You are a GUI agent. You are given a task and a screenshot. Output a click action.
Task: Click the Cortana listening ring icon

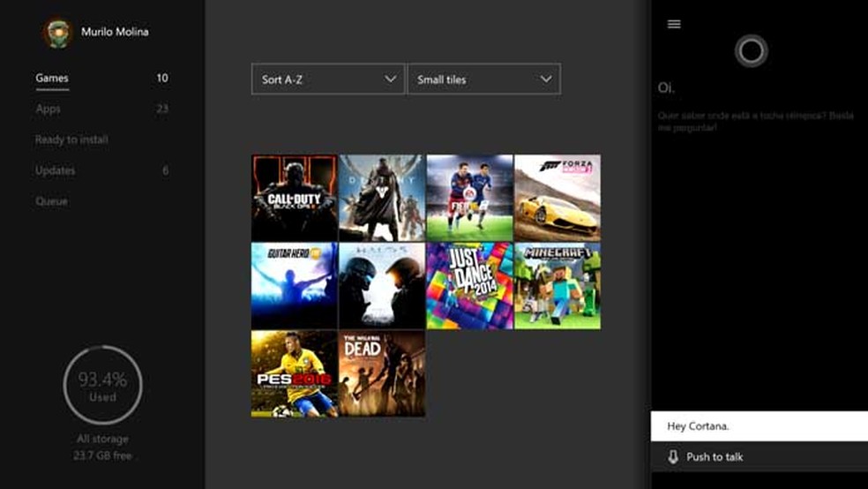[x=752, y=51]
